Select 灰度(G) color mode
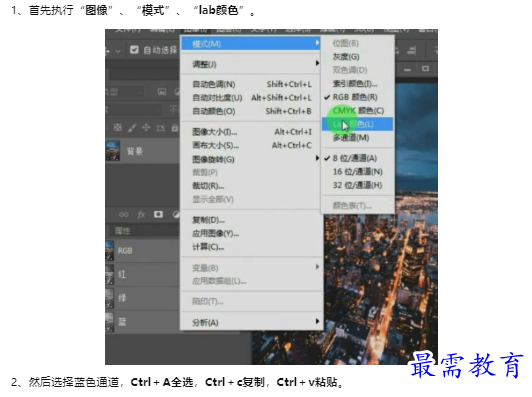Viewport: 532px width, 397px height. [x=357, y=57]
